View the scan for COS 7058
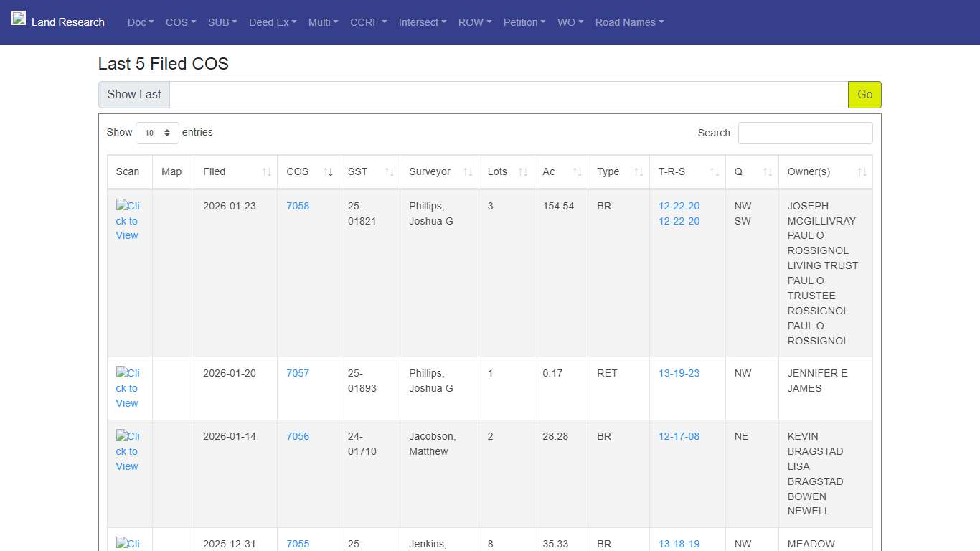 (128, 220)
